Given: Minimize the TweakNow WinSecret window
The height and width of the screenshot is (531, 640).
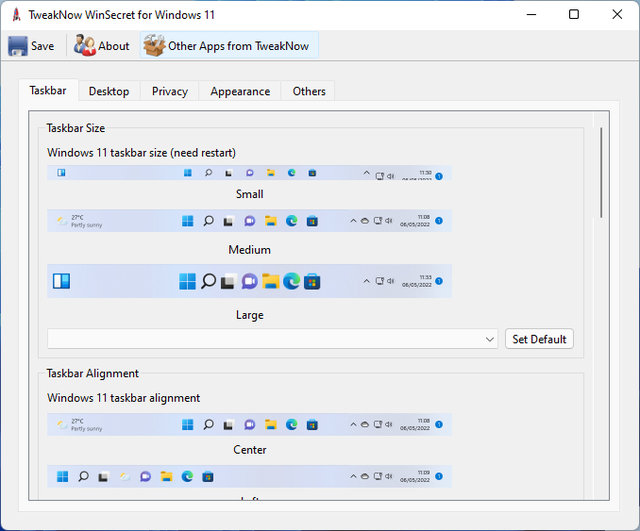Looking at the screenshot, I should pyautogui.click(x=528, y=15).
